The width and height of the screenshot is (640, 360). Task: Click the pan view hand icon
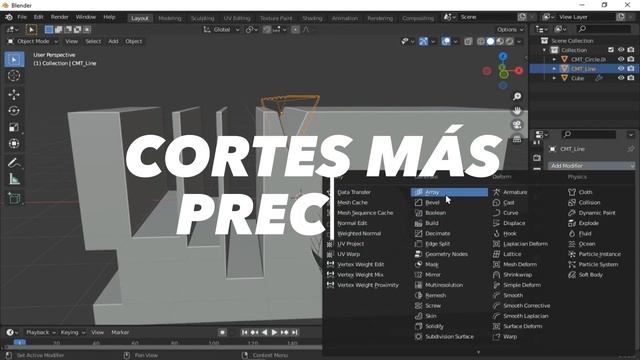(x=517, y=111)
